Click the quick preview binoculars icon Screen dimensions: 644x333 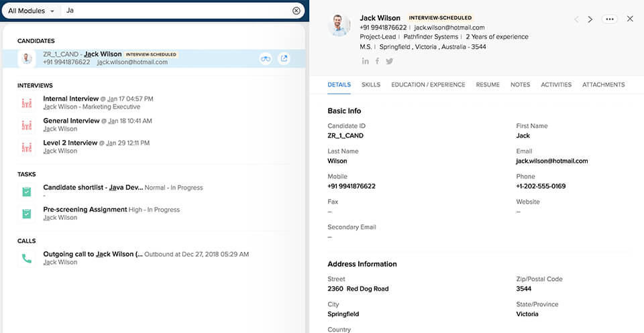tap(266, 59)
